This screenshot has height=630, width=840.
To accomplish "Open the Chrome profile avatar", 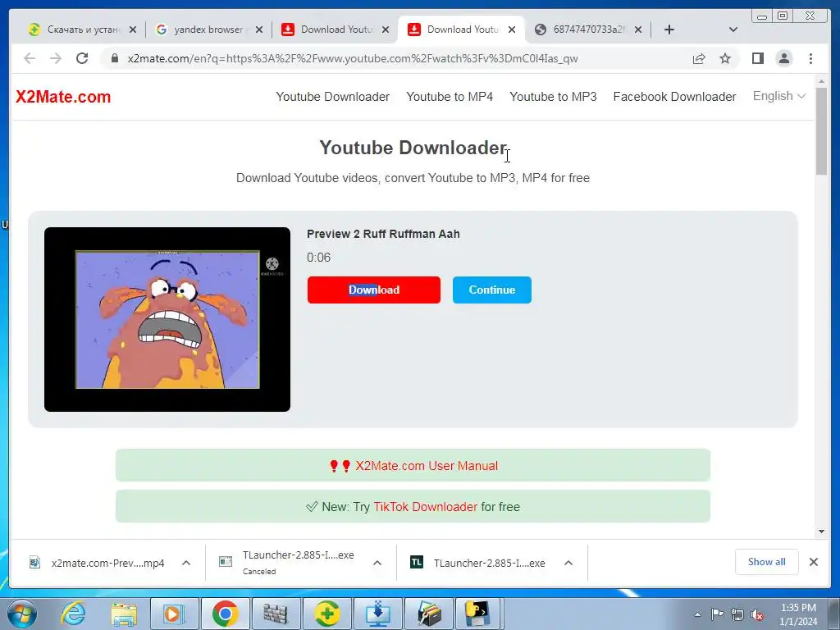I will (x=783, y=58).
